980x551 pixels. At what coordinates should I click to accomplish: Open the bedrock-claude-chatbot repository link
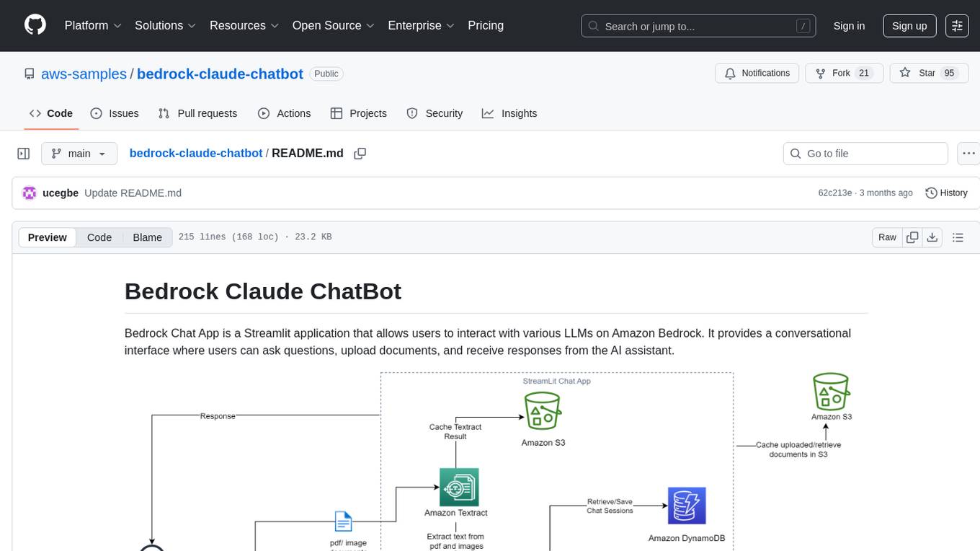(220, 74)
